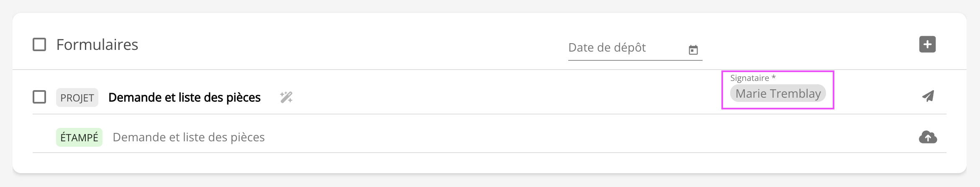Click the Marie Tremblay signatory chip
The height and width of the screenshot is (187, 980).
[x=777, y=93]
